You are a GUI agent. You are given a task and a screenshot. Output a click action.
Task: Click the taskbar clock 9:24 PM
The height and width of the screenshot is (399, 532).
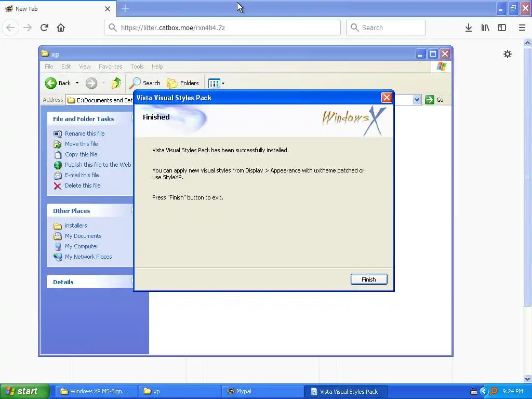[x=513, y=392]
